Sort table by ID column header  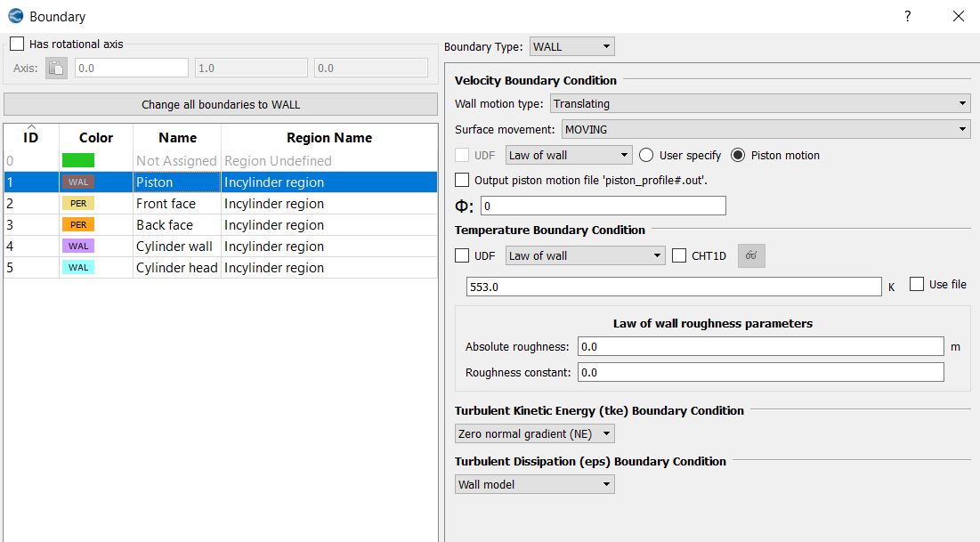[31, 137]
